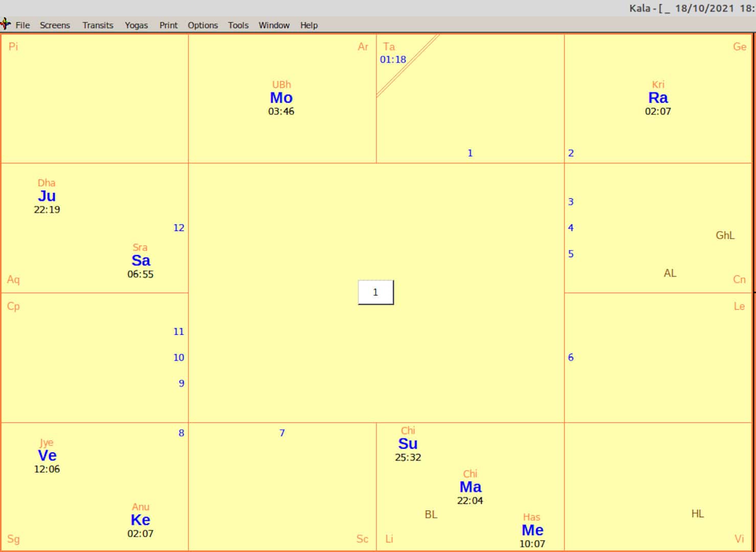Open the Yogas menu

point(136,25)
